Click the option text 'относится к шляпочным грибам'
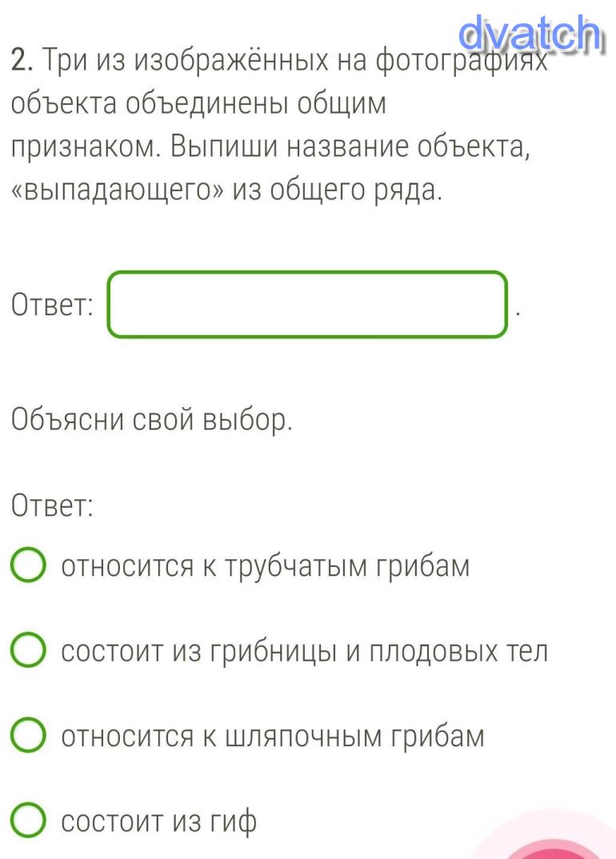 [x=273, y=736]
